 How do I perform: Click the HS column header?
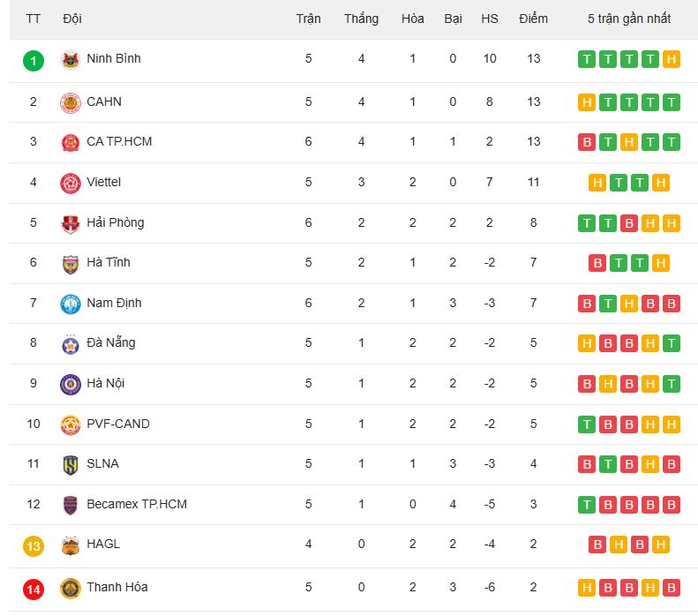pos(489,19)
